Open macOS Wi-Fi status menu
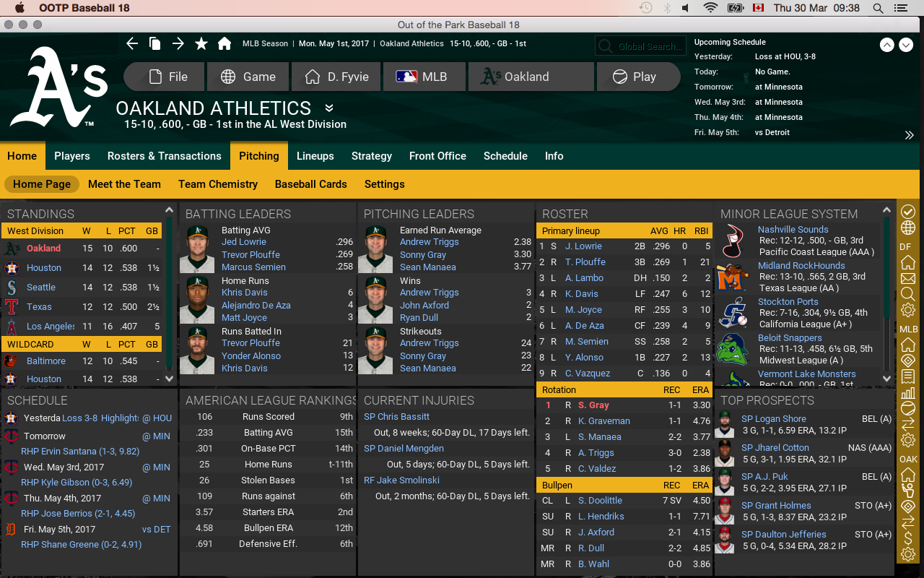 (710, 8)
